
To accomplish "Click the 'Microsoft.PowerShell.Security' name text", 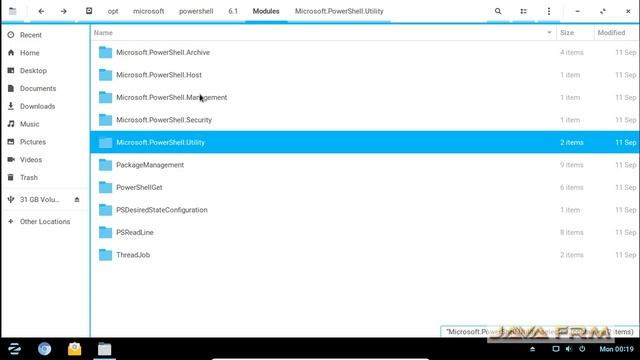I will pyautogui.click(x=164, y=120).
